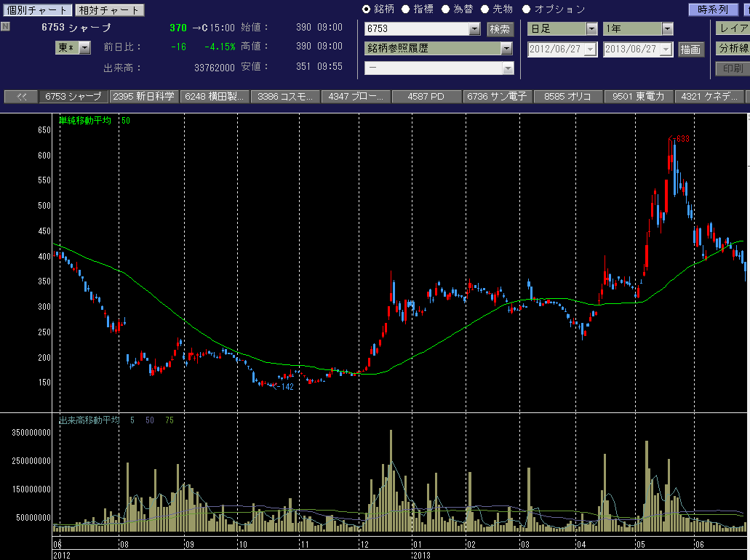Select the 3386 コスモ stock tab
Screen dimensions: 750x560
click(285, 97)
